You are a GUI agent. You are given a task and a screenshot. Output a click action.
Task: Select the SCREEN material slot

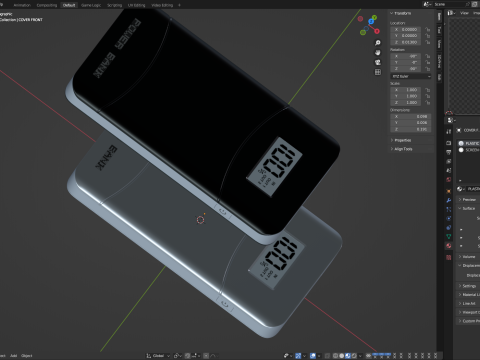(469, 150)
